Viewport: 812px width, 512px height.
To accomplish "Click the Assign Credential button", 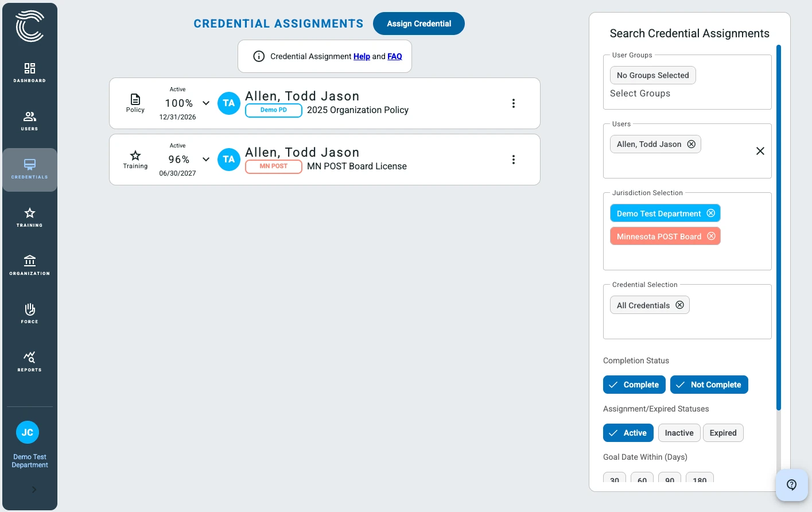I will tap(419, 24).
